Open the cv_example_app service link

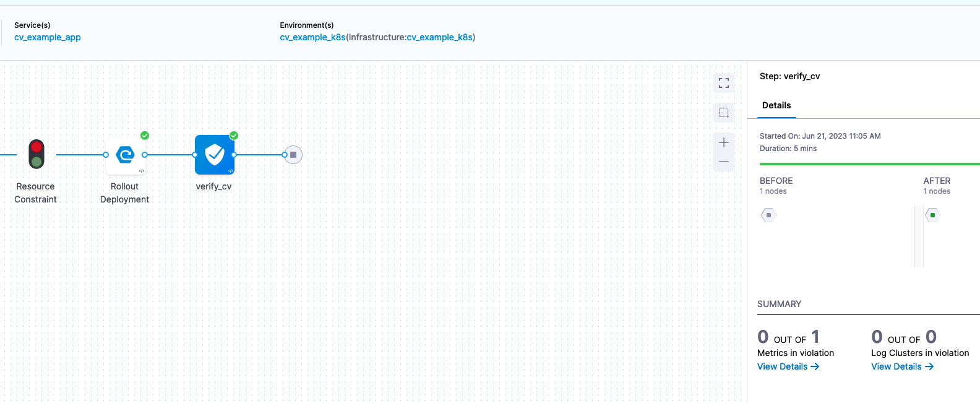(x=48, y=37)
